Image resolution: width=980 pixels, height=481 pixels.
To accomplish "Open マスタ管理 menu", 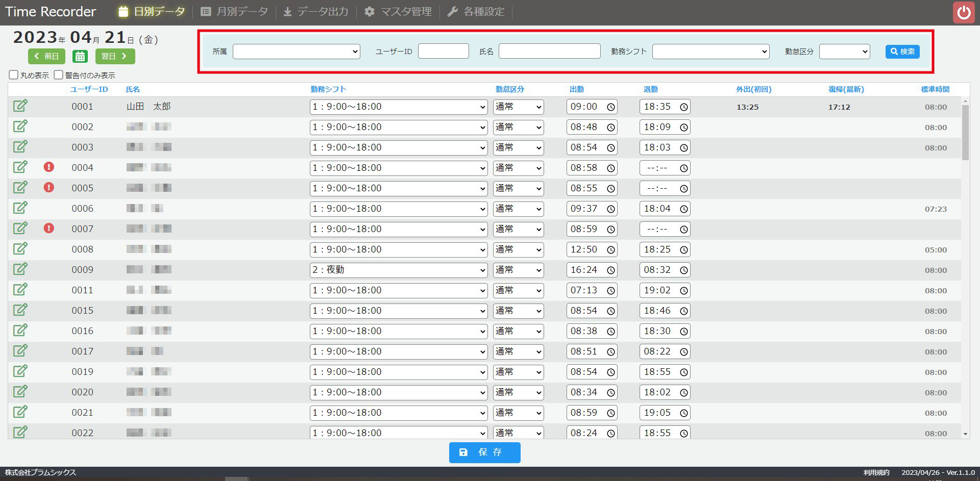I will tap(398, 11).
